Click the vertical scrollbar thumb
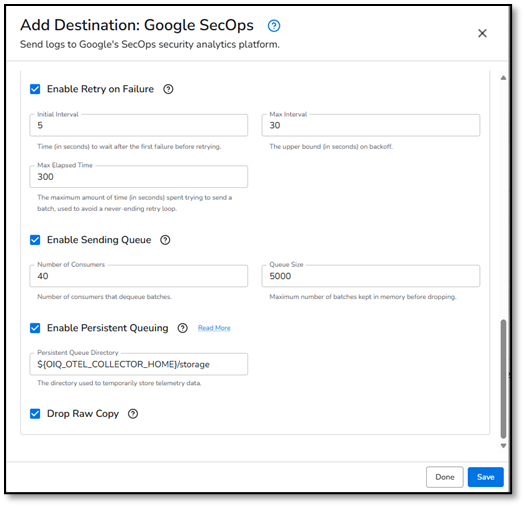The height and width of the screenshot is (507, 525). [x=503, y=379]
